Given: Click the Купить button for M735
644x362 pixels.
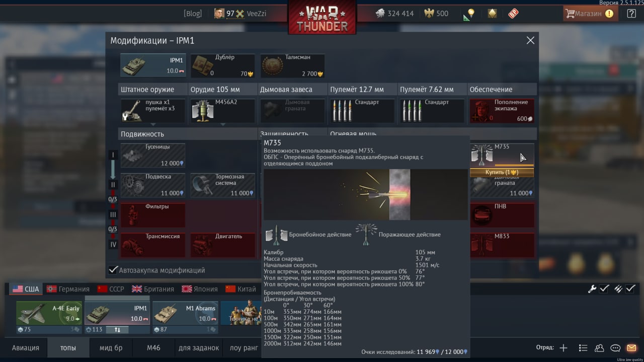Looking at the screenshot, I should tap(502, 172).
